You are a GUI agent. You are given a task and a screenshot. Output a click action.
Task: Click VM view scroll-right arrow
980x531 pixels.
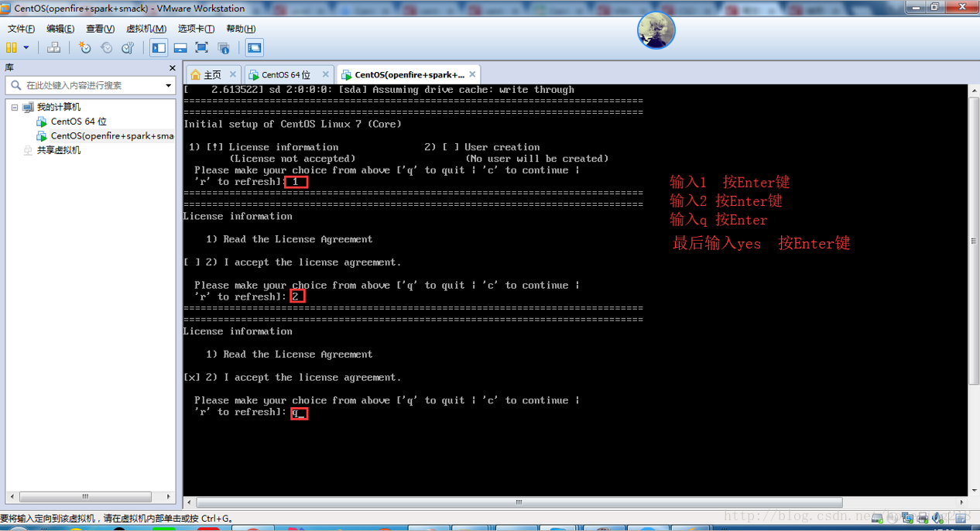tap(962, 502)
